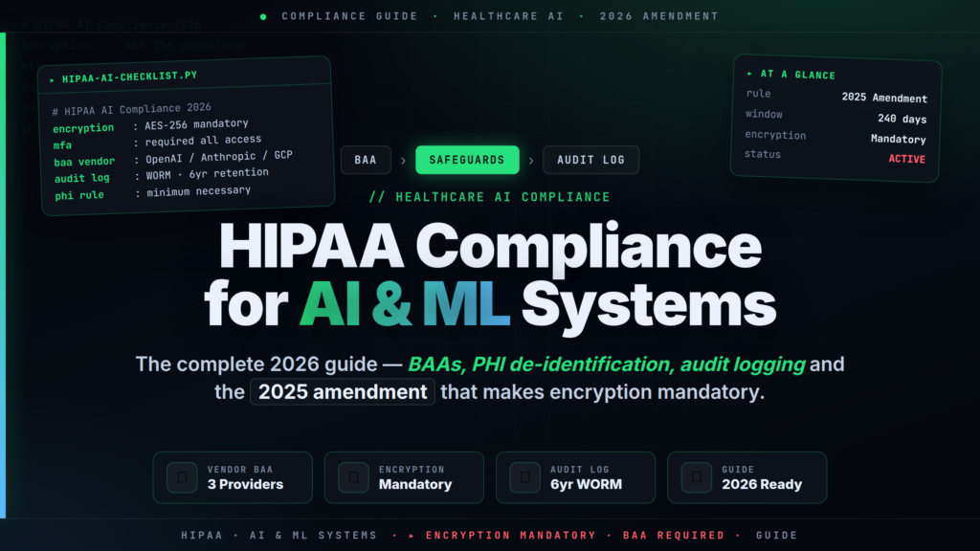Click the 'phi rule' key
This screenshot has width=980, height=551.
[79, 195]
